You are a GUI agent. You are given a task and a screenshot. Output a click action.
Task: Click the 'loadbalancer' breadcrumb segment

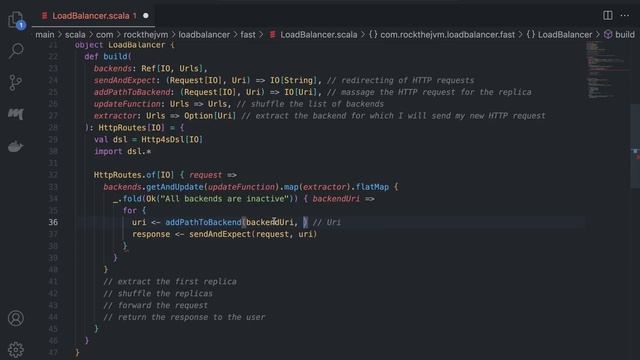point(204,35)
